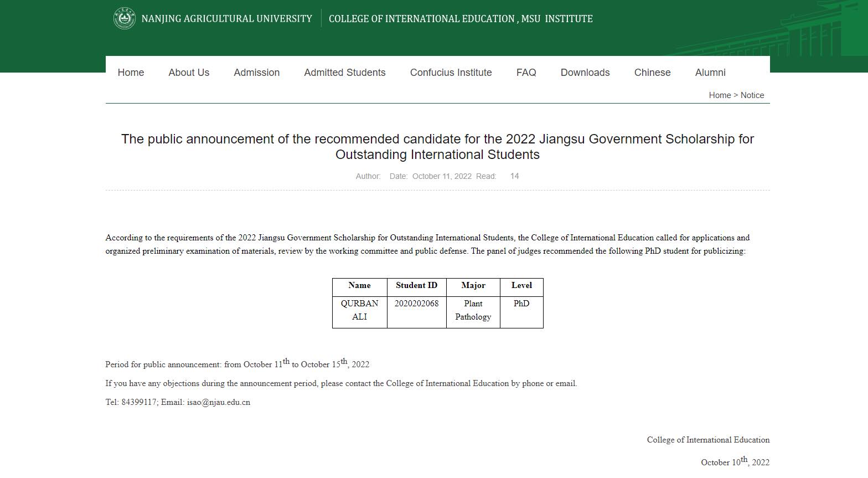Click the October 10th, 2022 signature date
Screen dimensions: 868x478
(735, 461)
